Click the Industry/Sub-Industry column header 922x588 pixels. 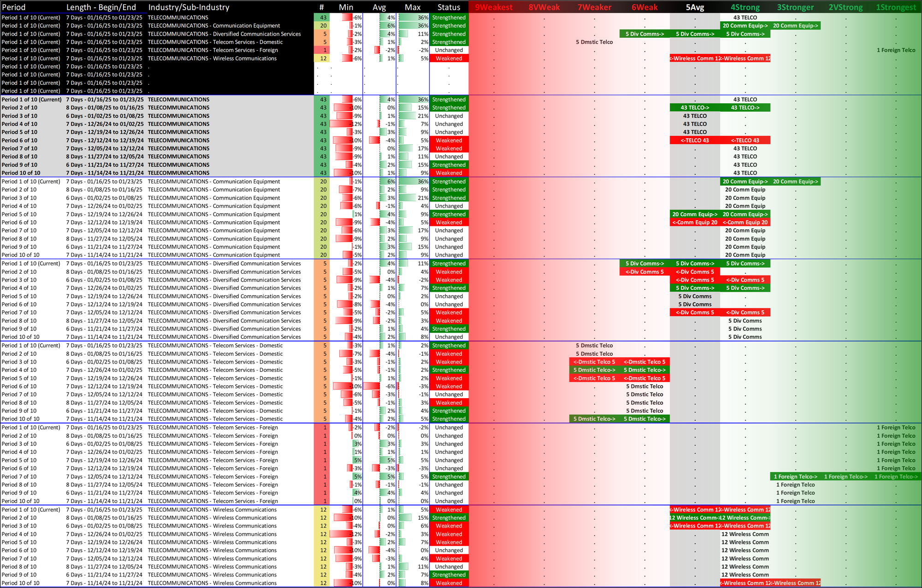point(189,7)
